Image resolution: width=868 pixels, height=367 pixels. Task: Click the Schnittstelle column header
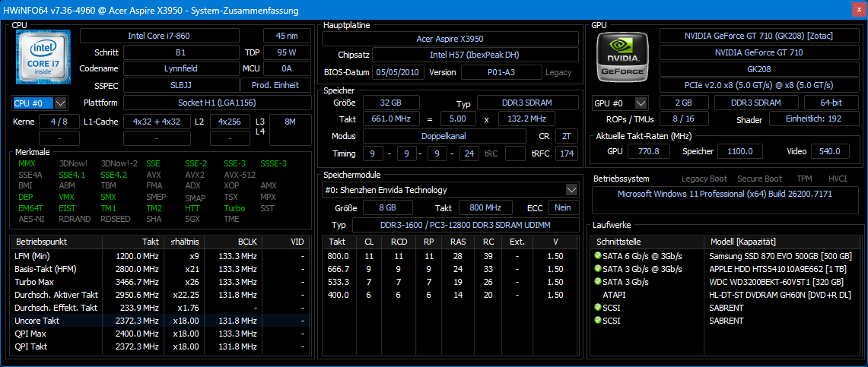point(648,242)
